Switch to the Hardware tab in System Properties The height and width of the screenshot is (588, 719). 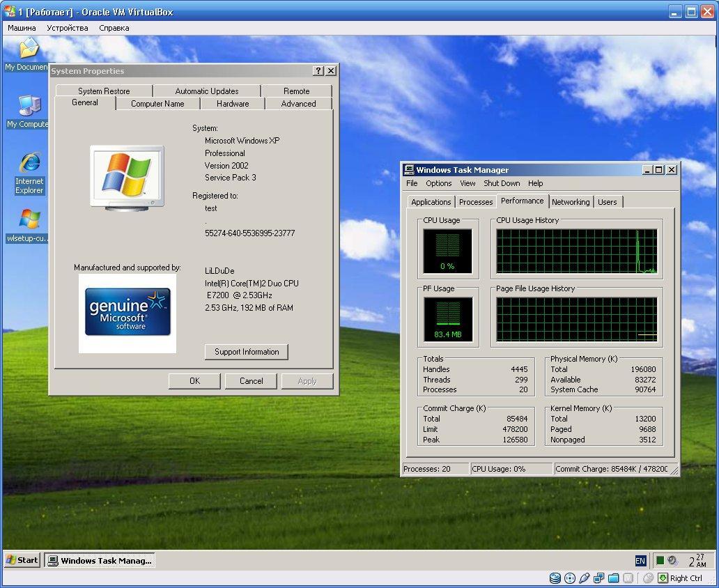[x=233, y=104]
